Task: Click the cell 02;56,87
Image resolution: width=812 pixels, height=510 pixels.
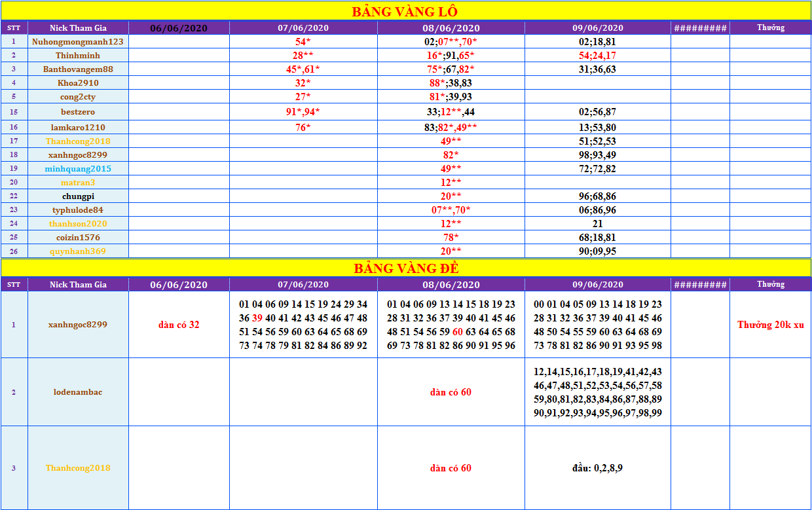Action: click(598, 111)
